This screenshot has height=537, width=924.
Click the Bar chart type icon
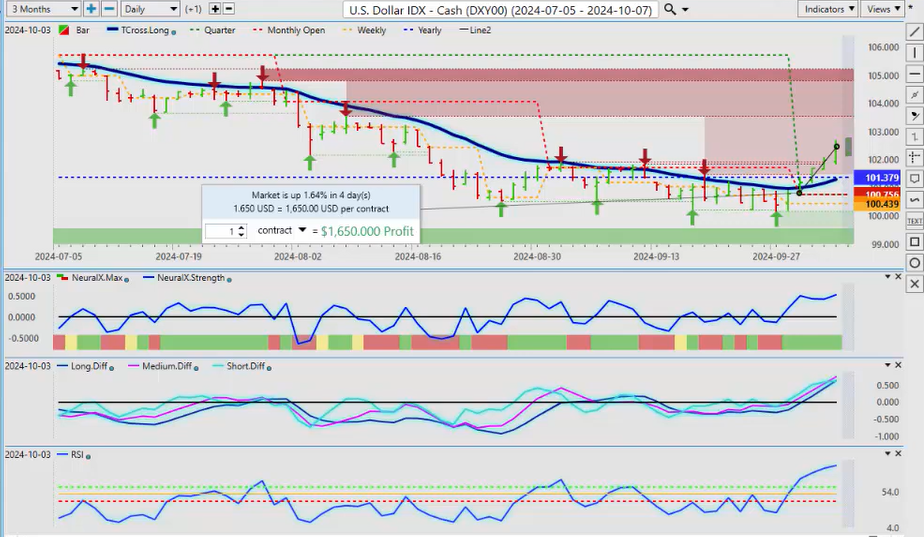[x=64, y=30]
